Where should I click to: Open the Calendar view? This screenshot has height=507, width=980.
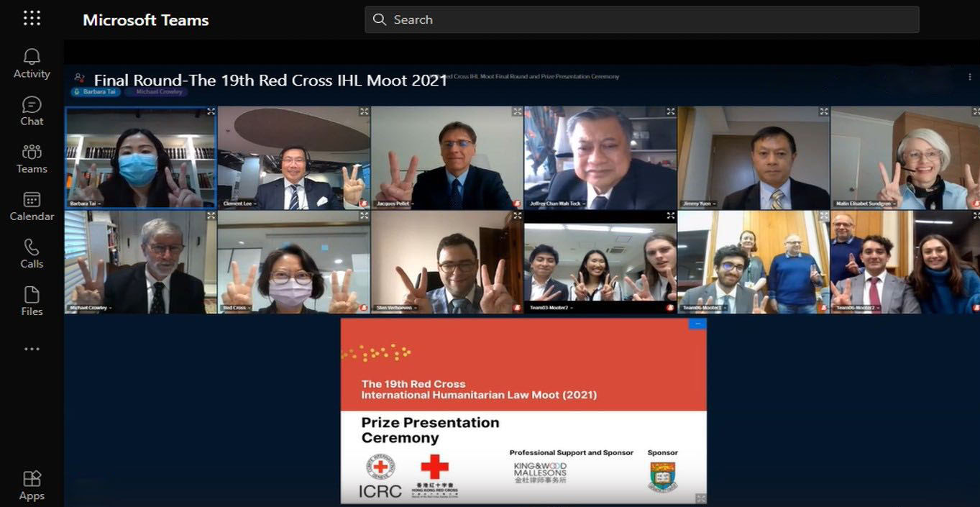pyautogui.click(x=32, y=206)
